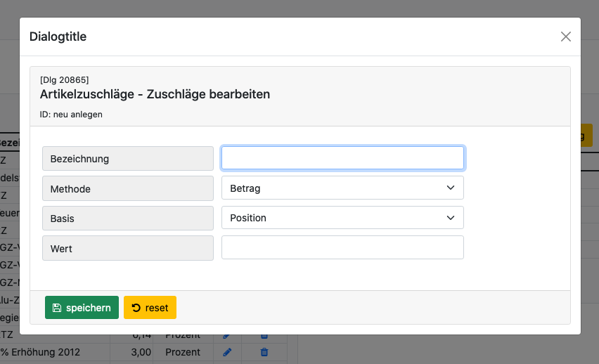The width and height of the screenshot is (599, 364).
Task: Focus the Bezeichnung text input
Action: [342, 158]
